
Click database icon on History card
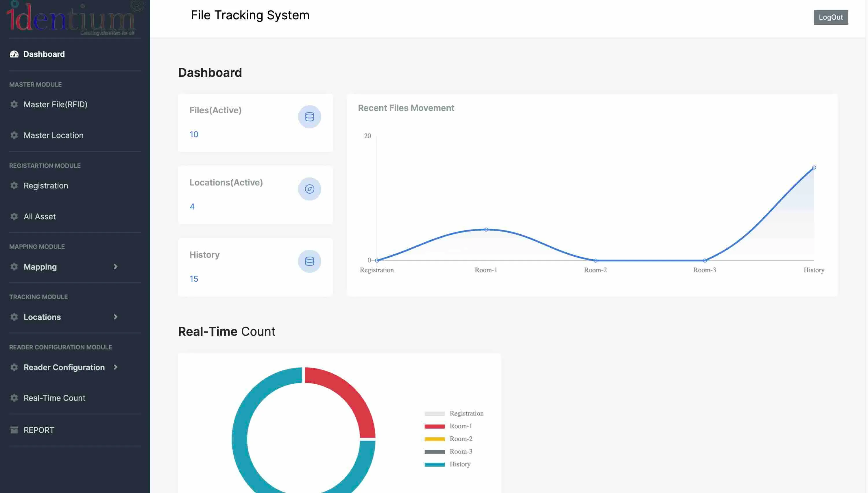pos(309,261)
